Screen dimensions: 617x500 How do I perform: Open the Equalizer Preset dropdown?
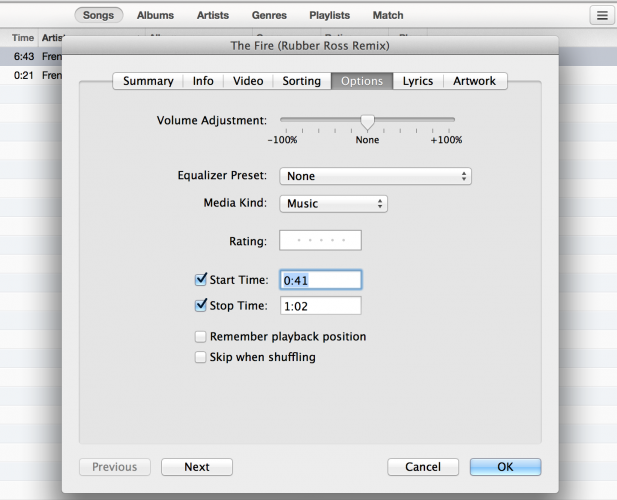375,176
